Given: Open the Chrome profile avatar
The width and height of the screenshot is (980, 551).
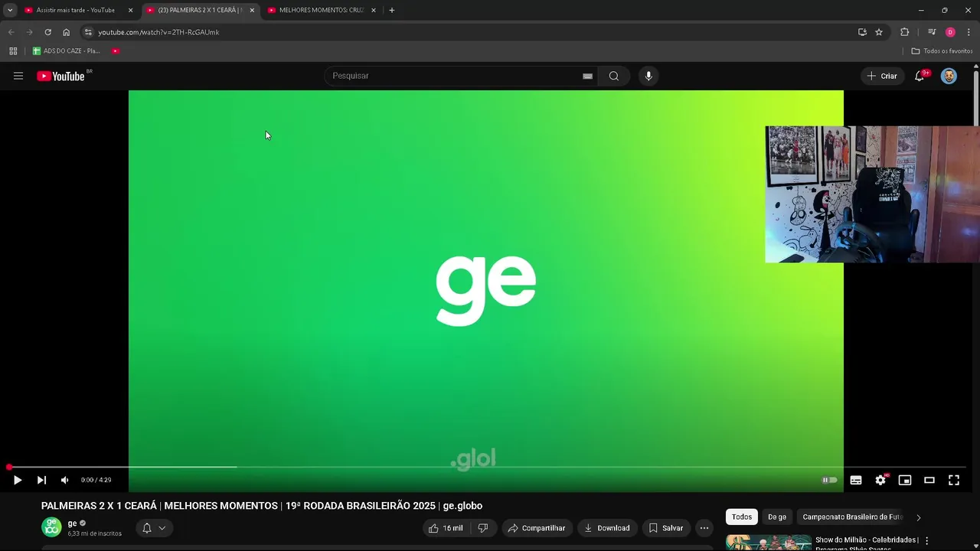Looking at the screenshot, I should click(x=950, y=32).
